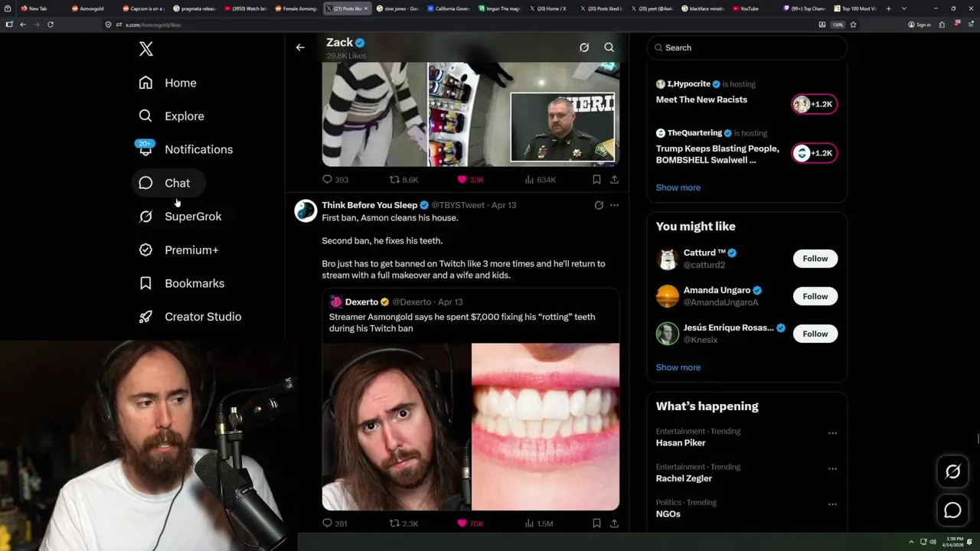Screen dimensions: 980x551
Task: Click +1.2K listeners badge for I,Hypocrite space
Action: point(815,104)
